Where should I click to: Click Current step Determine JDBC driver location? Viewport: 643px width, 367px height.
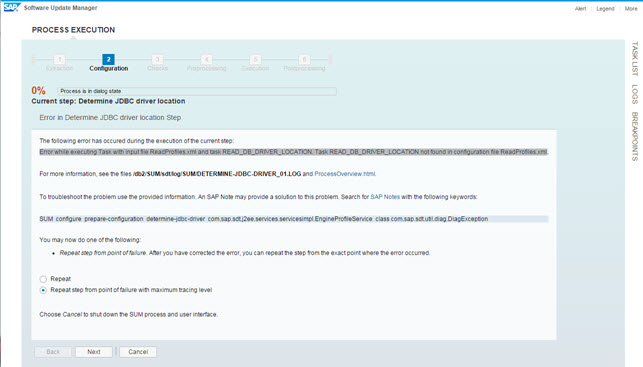[x=108, y=101]
